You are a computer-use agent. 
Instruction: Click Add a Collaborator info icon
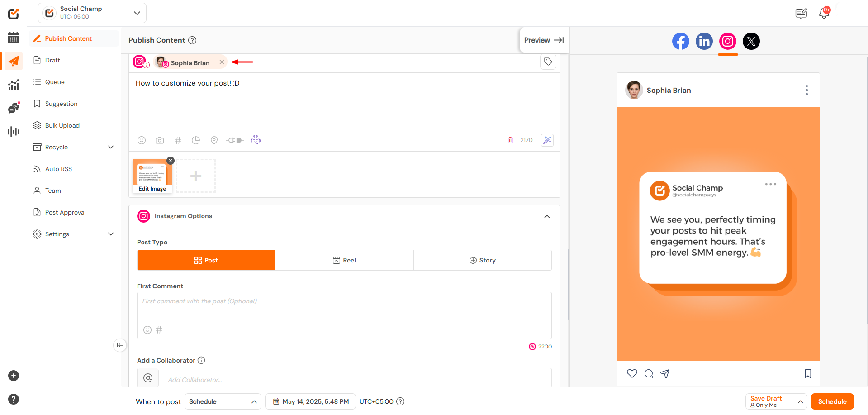point(201,360)
